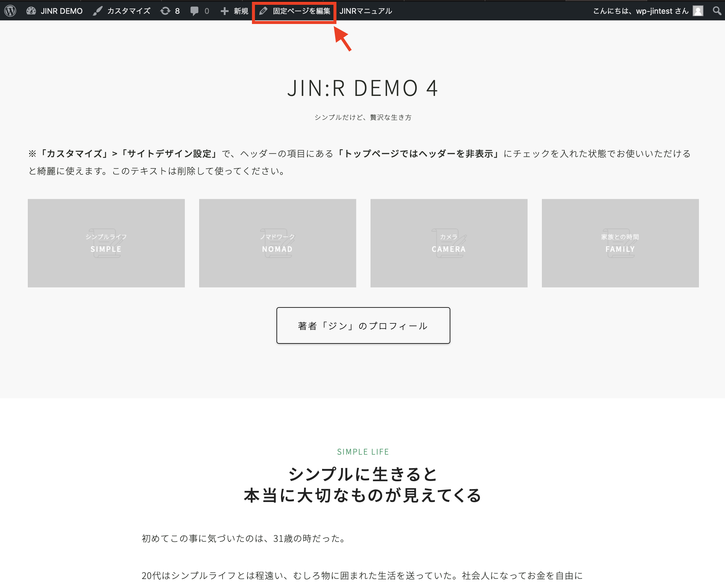Open JINR DEMO site menu
The width and height of the screenshot is (725, 588).
click(x=55, y=11)
